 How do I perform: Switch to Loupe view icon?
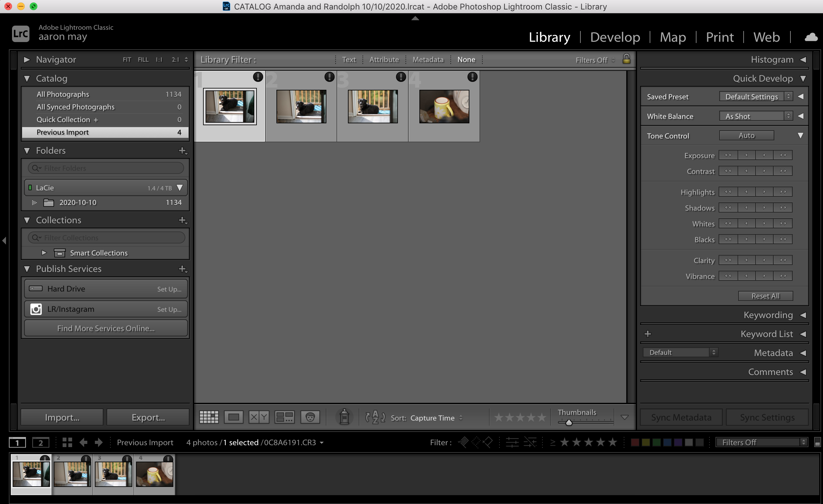[233, 417]
